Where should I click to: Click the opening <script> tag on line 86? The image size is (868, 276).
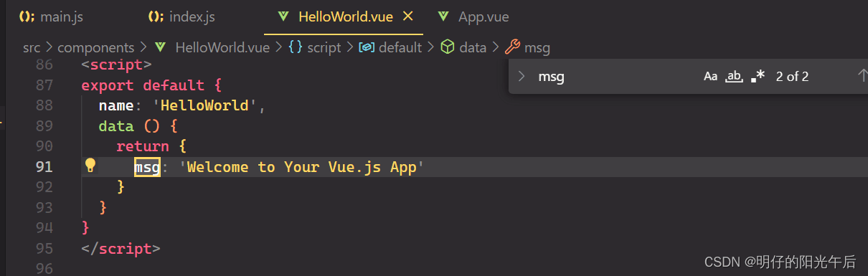coord(116,65)
